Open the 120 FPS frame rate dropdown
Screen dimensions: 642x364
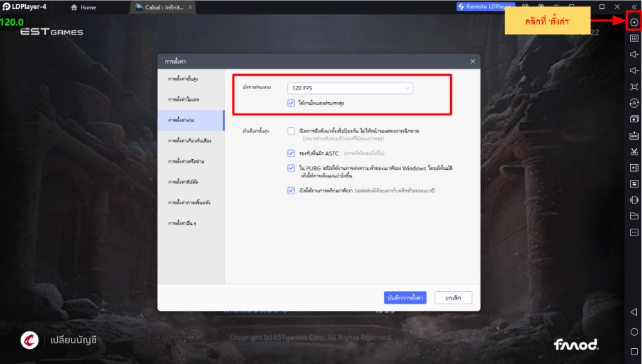pos(350,88)
